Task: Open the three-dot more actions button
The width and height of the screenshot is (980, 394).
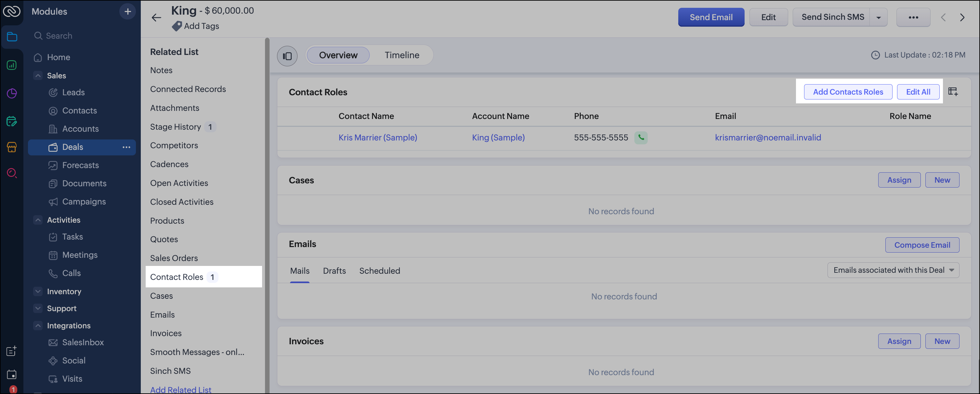Action: [913, 17]
